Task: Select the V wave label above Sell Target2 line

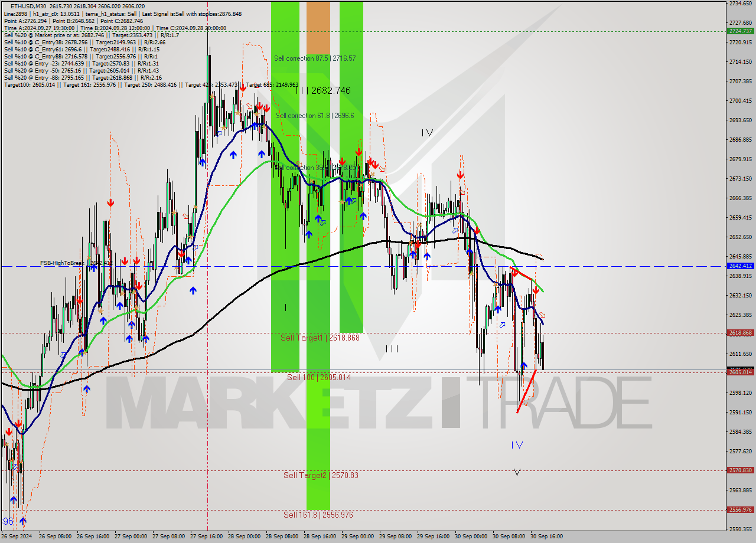Action: point(517,472)
